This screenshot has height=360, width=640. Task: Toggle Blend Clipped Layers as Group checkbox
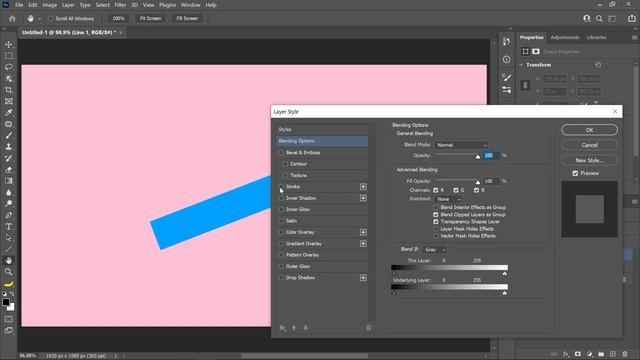coord(436,215)
